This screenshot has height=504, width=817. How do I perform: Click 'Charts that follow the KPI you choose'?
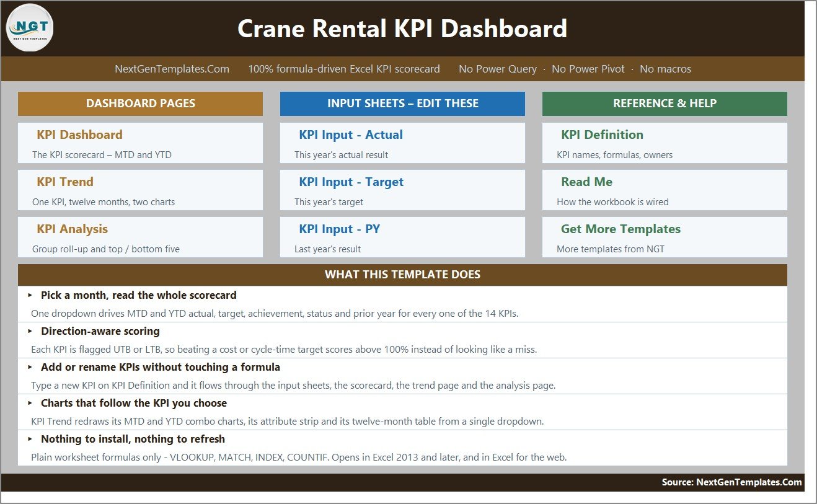click(x=134, y=403)
